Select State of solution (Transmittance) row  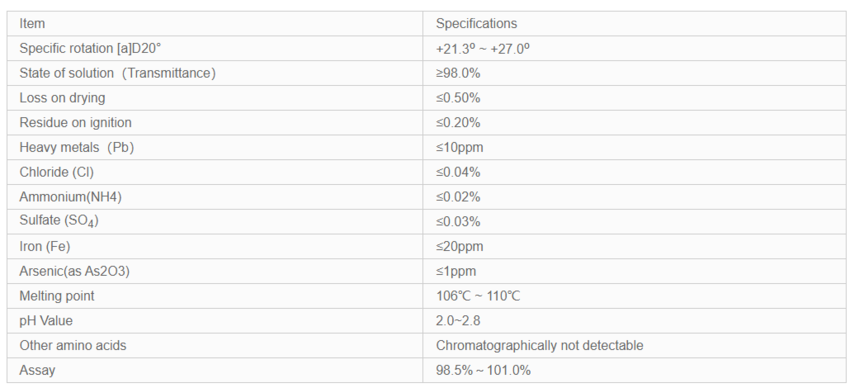pos(427,73)
